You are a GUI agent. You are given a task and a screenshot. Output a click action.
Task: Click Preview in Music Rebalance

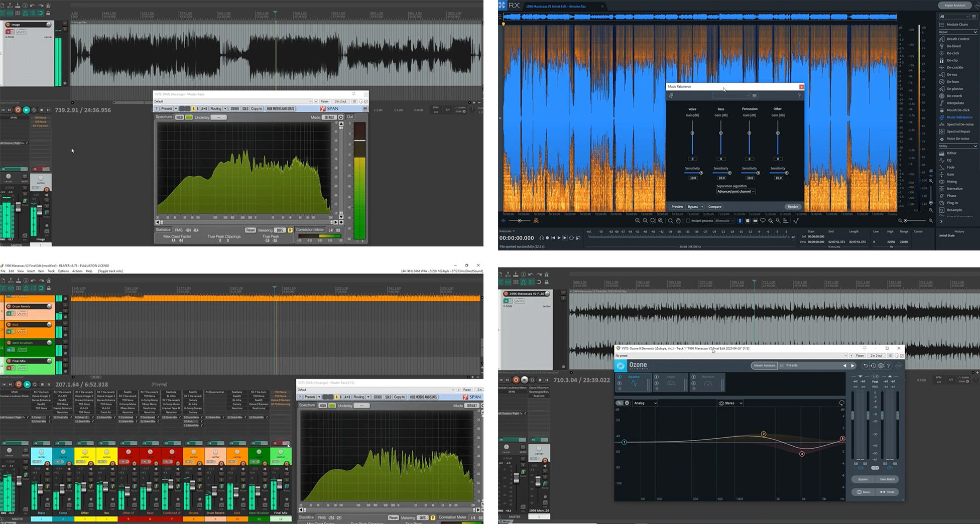[x=677, y=207]
